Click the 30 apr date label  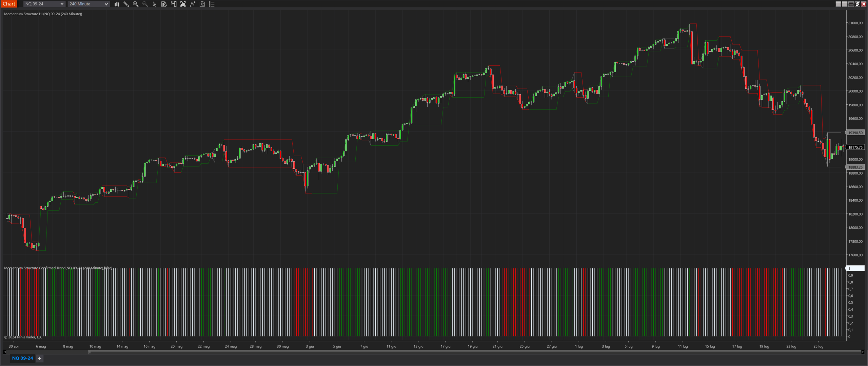[14, 346]
